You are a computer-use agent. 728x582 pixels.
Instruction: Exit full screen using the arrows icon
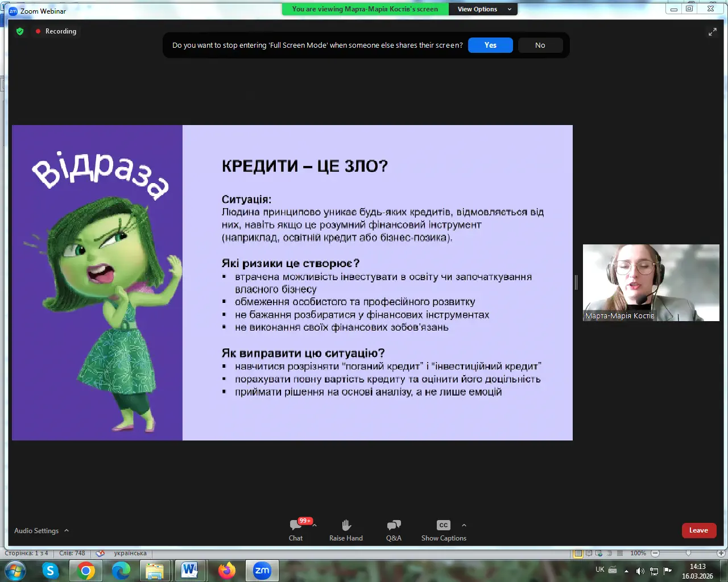(x=712, y=32)
